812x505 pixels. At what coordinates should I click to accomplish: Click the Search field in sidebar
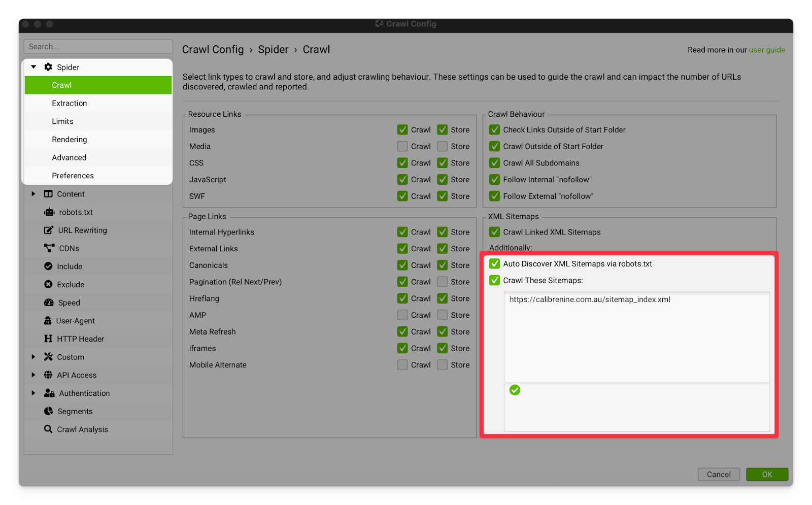98,47
